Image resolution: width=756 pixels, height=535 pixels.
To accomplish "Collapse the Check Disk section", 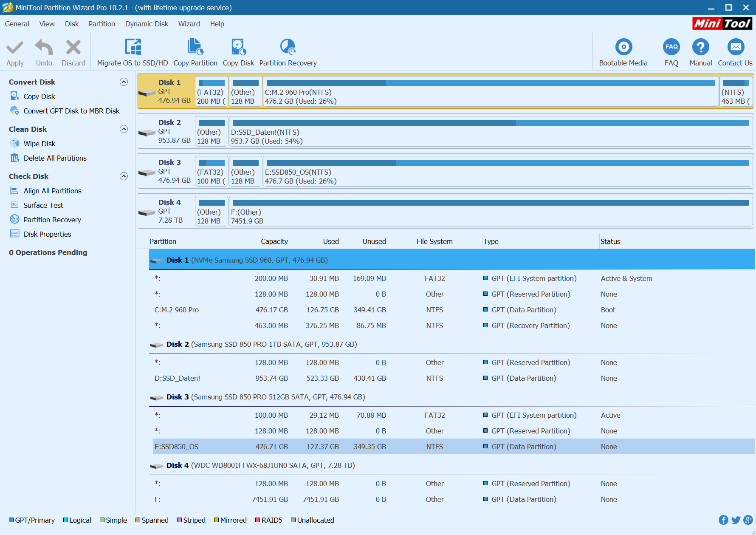I will click(x=124, y=176).
